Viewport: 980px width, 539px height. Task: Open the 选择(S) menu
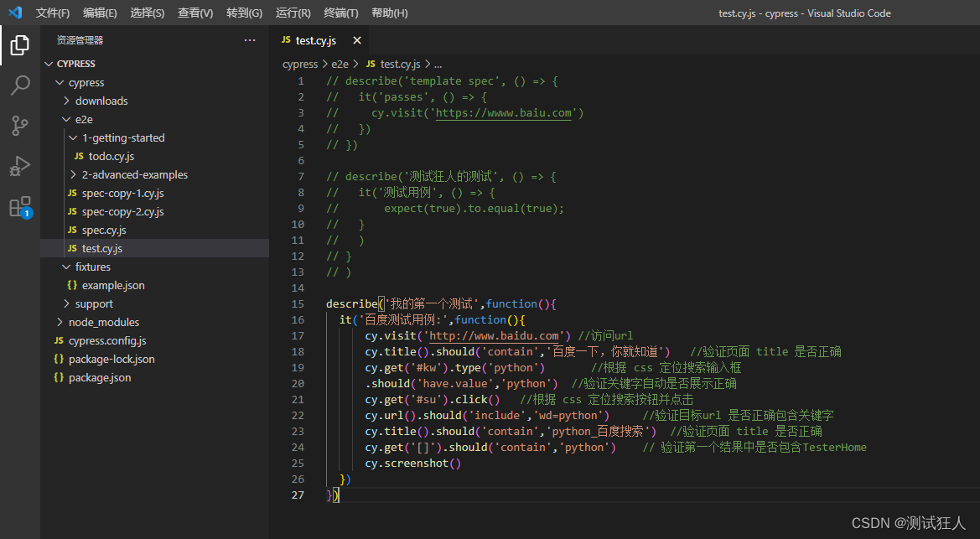[148, 13]
